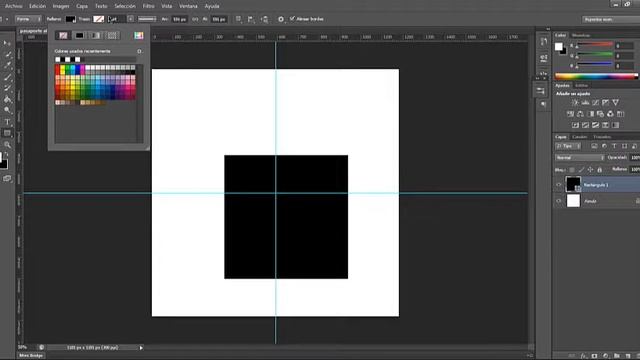
Task: Click Relleno fill swatch in options bar
Action: 70,19
